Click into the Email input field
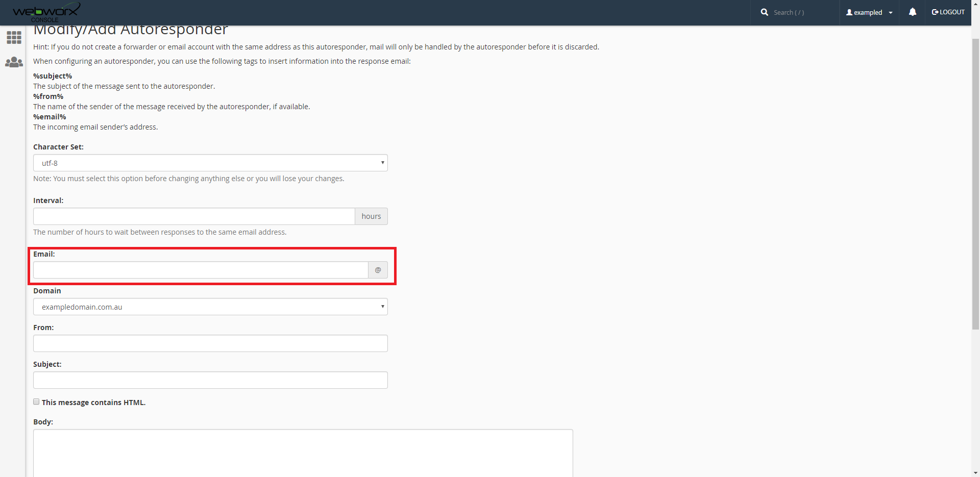Image resolution: width=980 pixels, height=477 pixels. [x=201, y=270]
